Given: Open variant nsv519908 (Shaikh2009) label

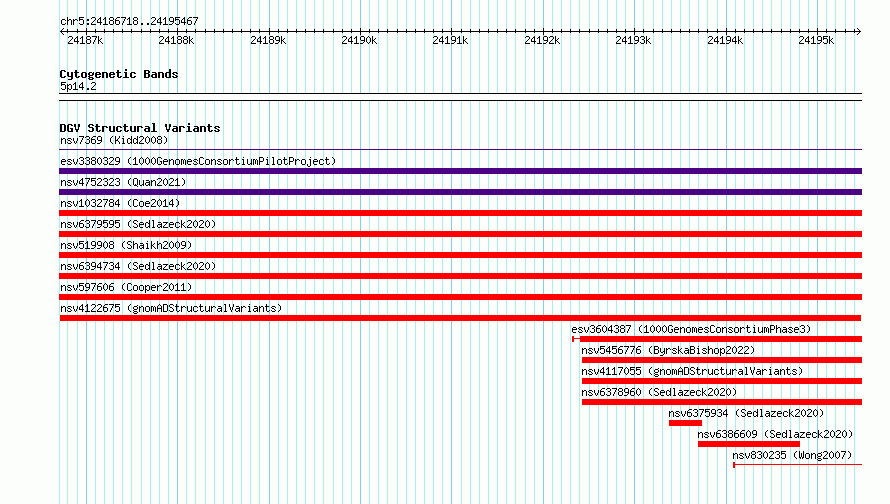Looking at the screenshot, I should point(126,245).
